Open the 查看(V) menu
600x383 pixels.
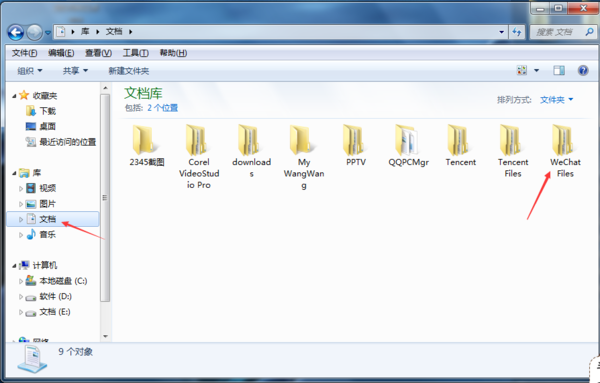98,53
